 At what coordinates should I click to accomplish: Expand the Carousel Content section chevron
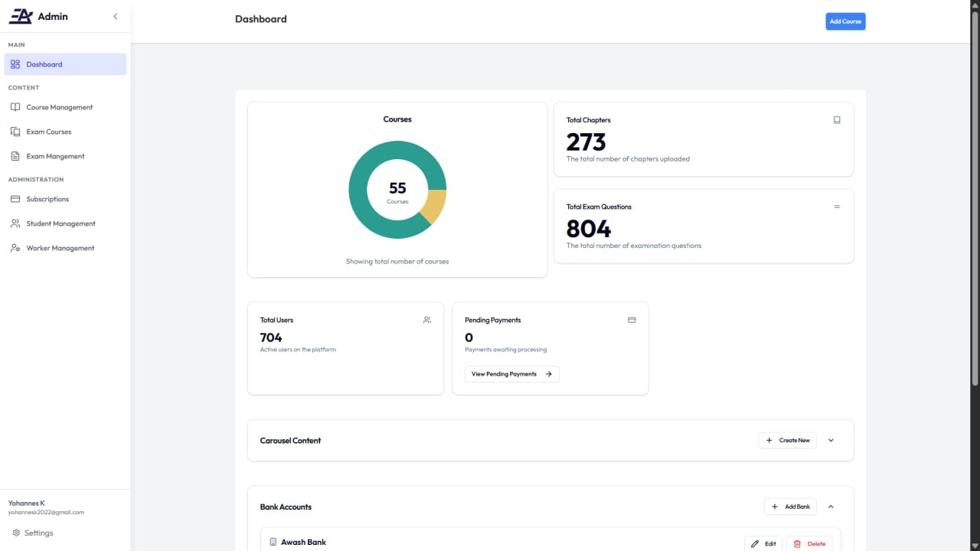pos(831,441)
